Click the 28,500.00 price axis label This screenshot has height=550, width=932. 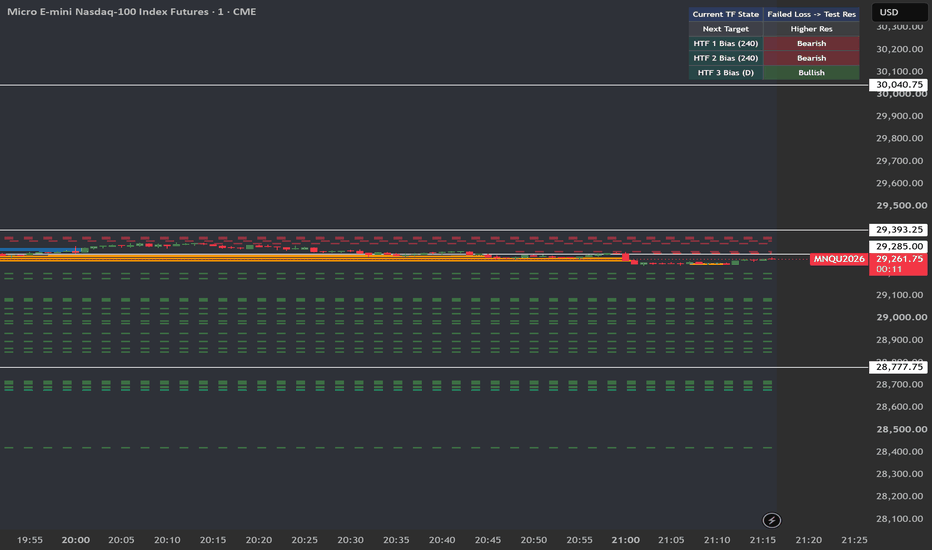(x=901, y=429)
